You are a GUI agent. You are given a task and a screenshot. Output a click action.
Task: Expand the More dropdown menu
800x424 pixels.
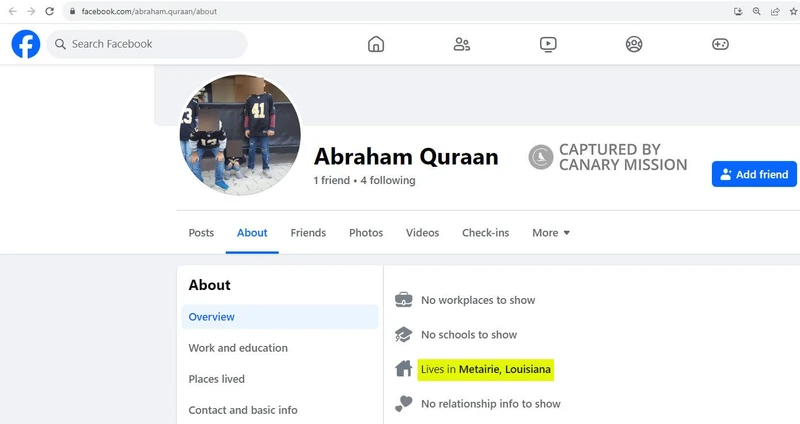tap(551, 233)
